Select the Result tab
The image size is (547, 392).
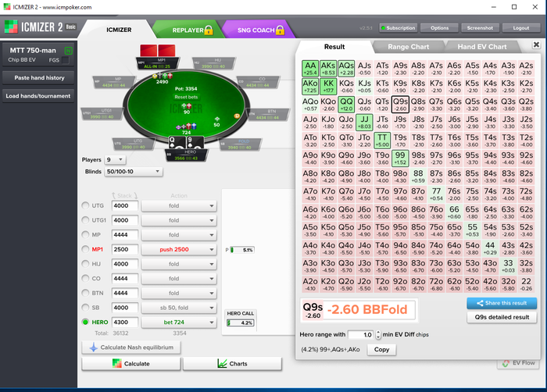pos(334,47)
